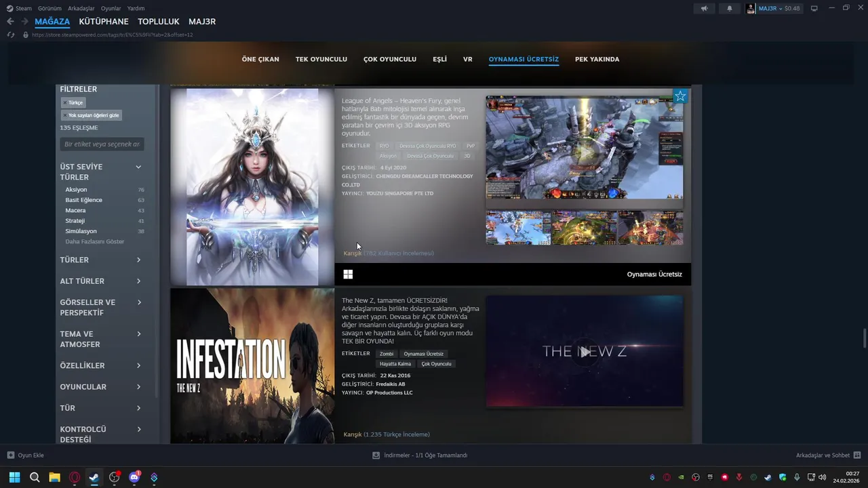Open the MAĞAZA section
868x488 pixels.
pos(52,22)
